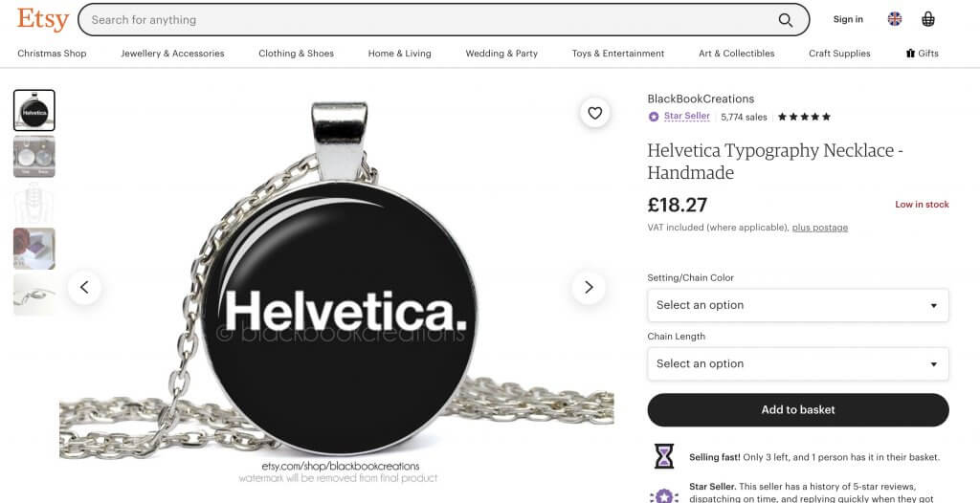Open the Jewellery & Accessories category

[x=172, y=54]
